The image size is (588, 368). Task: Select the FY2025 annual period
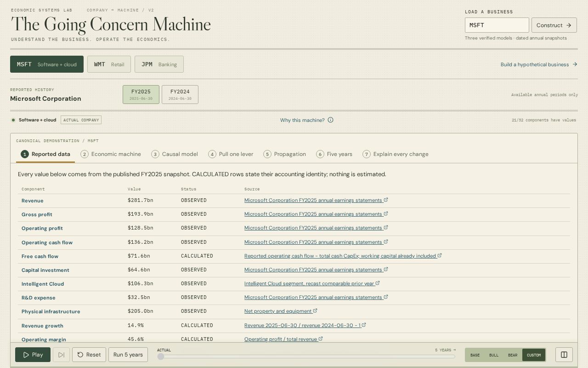click(141, 94)
